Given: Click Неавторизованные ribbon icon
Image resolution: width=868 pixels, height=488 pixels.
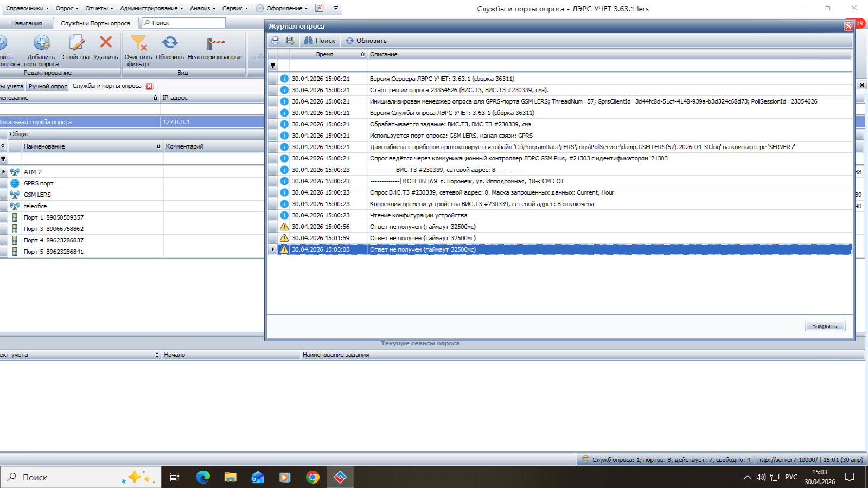Looking at the screenshot, I should (x=215, y=47).
